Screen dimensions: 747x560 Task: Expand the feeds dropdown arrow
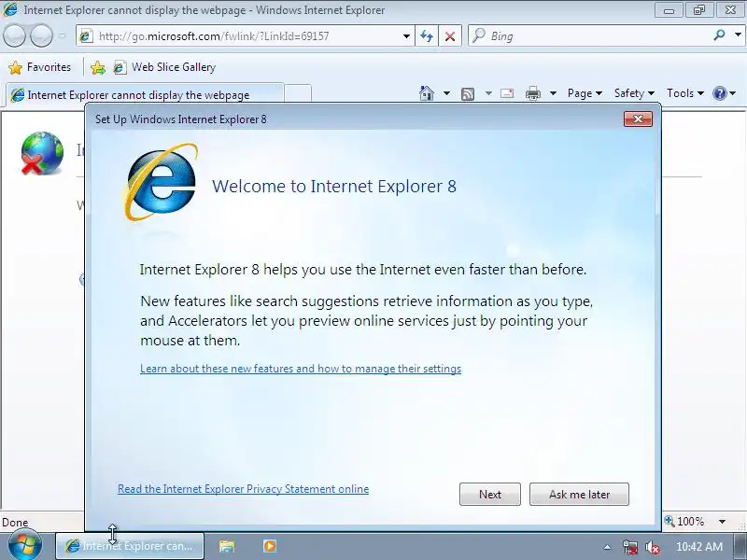coord(488,93)
